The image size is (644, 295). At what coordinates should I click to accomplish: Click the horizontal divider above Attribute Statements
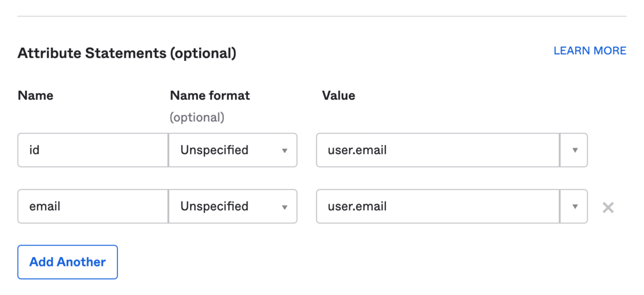(x=322, y=17)
